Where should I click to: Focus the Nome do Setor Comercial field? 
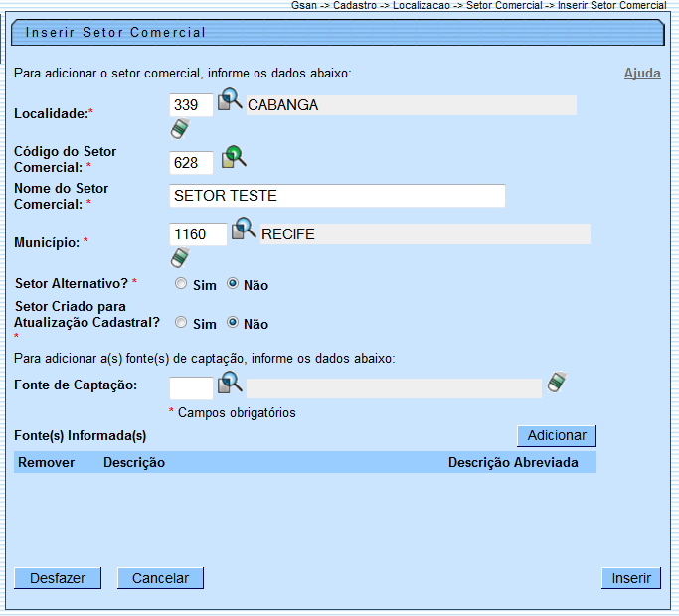[x=337, y=196]
